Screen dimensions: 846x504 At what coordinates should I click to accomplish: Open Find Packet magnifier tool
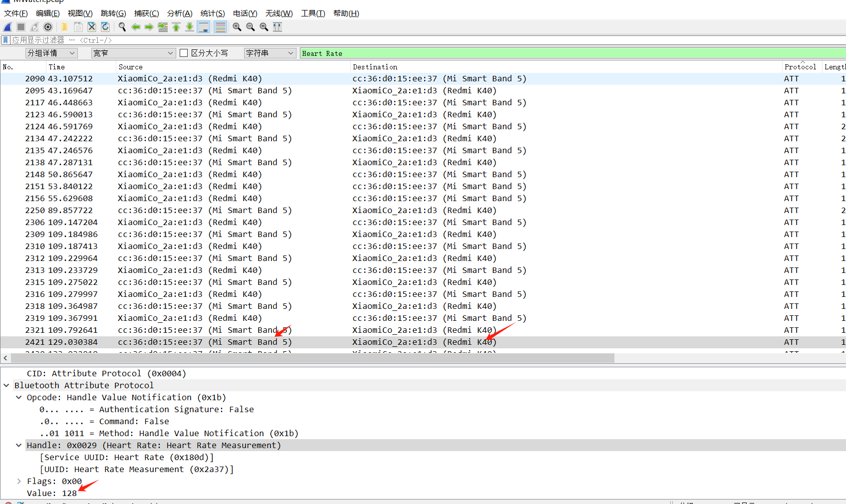[x=122, y=27]
